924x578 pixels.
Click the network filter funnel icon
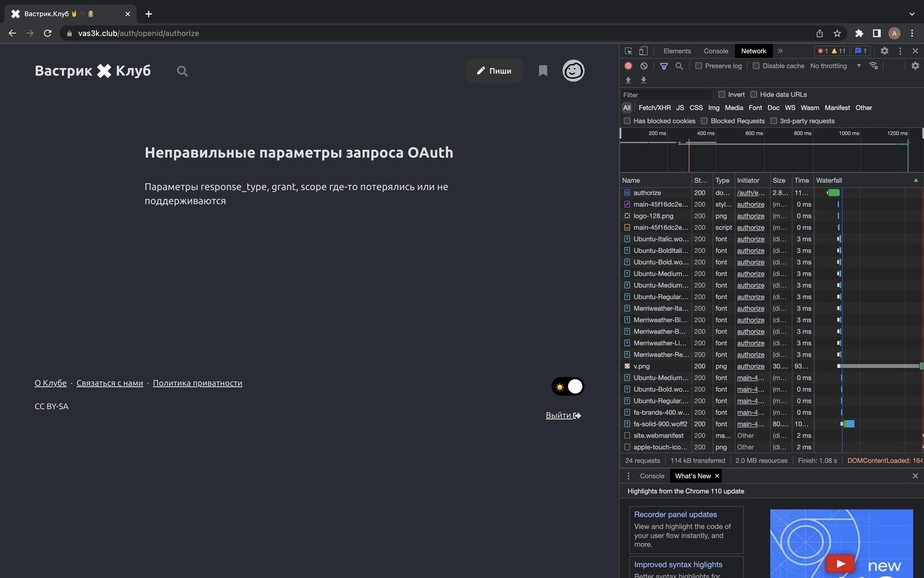coord(663,66)
